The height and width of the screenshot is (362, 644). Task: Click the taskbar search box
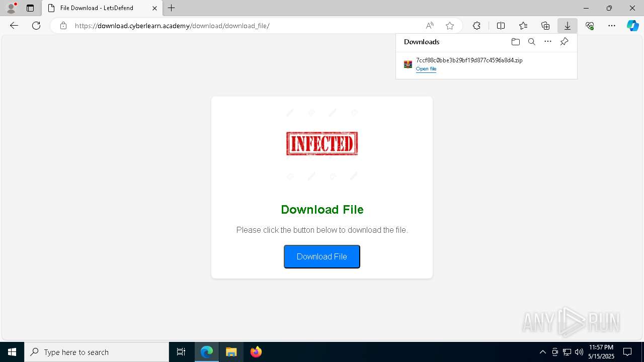click(97, 352)
